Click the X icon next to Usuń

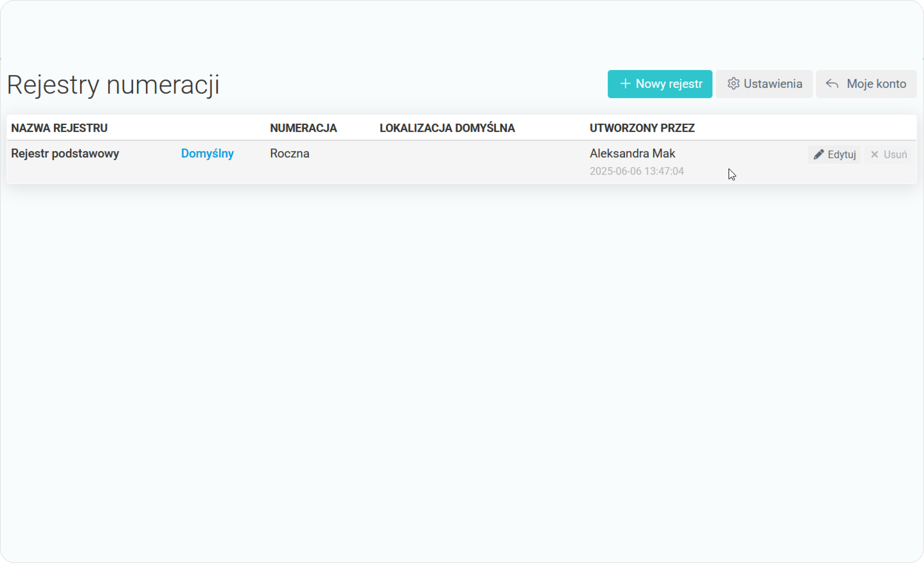874,154
